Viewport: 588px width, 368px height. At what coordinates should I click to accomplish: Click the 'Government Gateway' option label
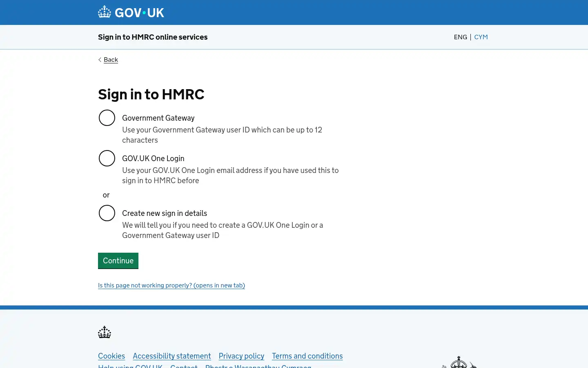click(x=158, y=118)
